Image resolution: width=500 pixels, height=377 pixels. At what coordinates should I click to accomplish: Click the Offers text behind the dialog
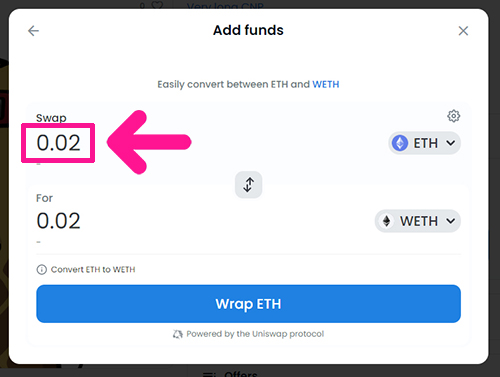pos(241,373)
